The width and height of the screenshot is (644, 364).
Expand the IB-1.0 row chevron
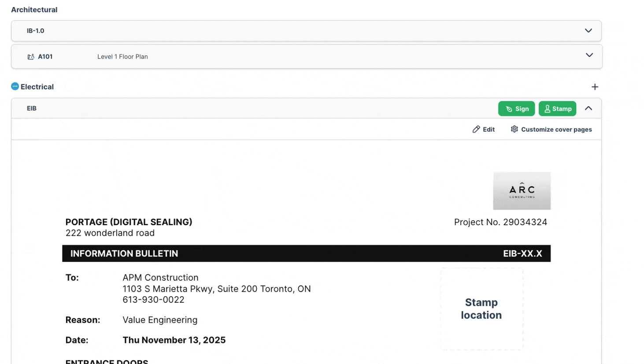[588, 31]
